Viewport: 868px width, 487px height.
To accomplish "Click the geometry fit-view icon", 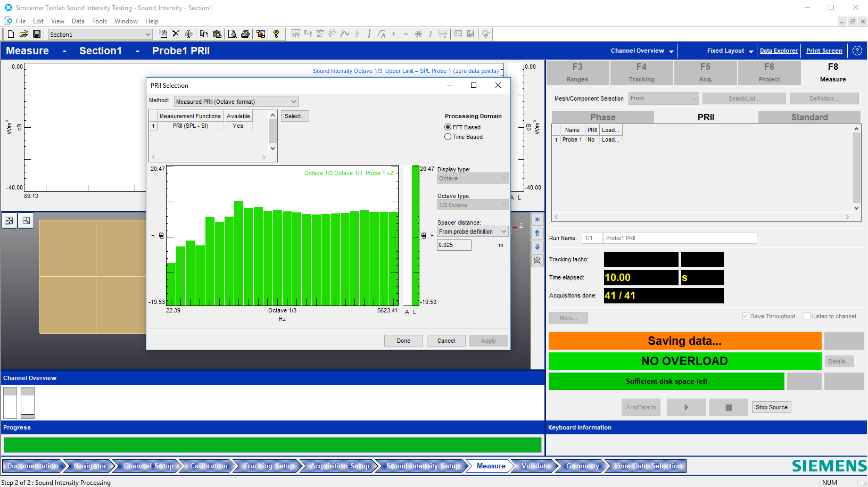I will tap(10, 220).
